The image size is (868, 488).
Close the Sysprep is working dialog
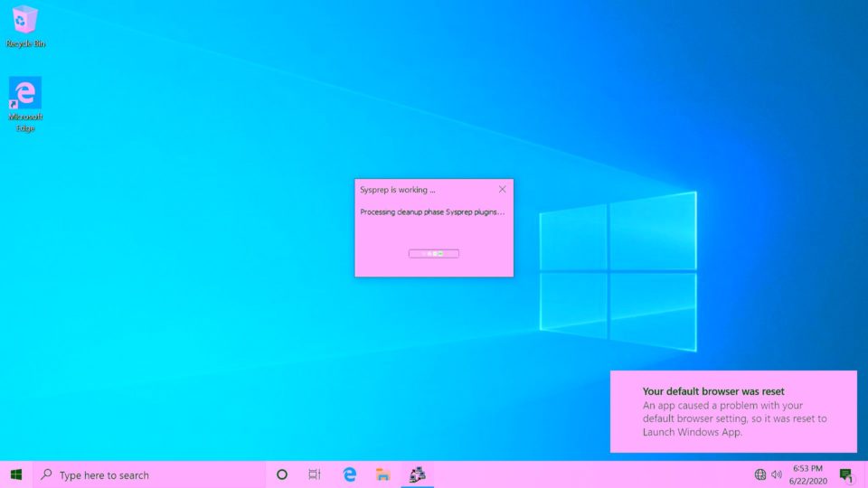click(x=502, y=189)
